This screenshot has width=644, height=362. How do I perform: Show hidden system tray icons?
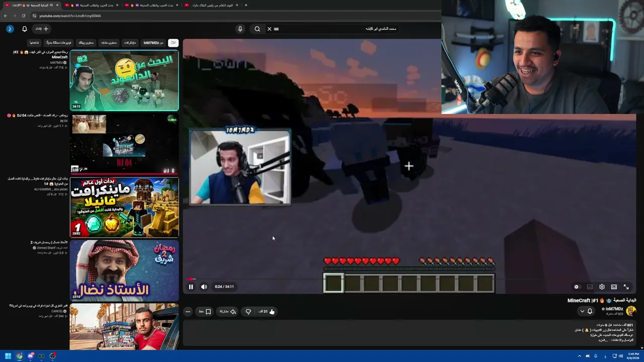579,356
